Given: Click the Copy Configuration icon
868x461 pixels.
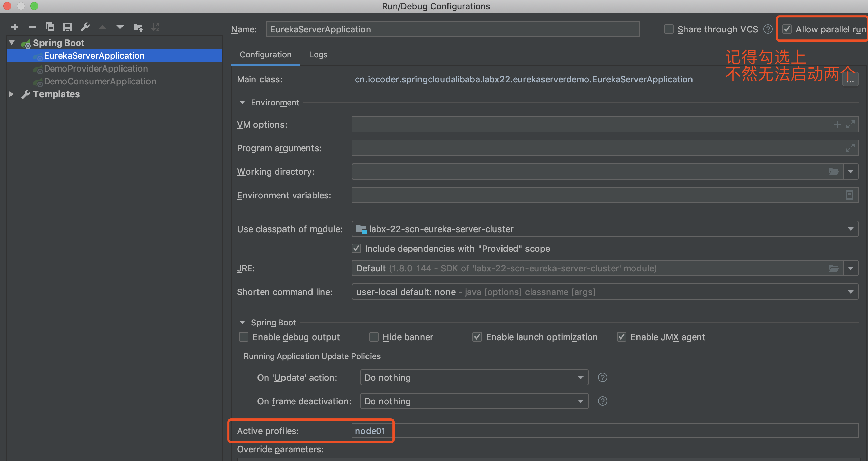Looking at the screenshot, I should 50,27.
